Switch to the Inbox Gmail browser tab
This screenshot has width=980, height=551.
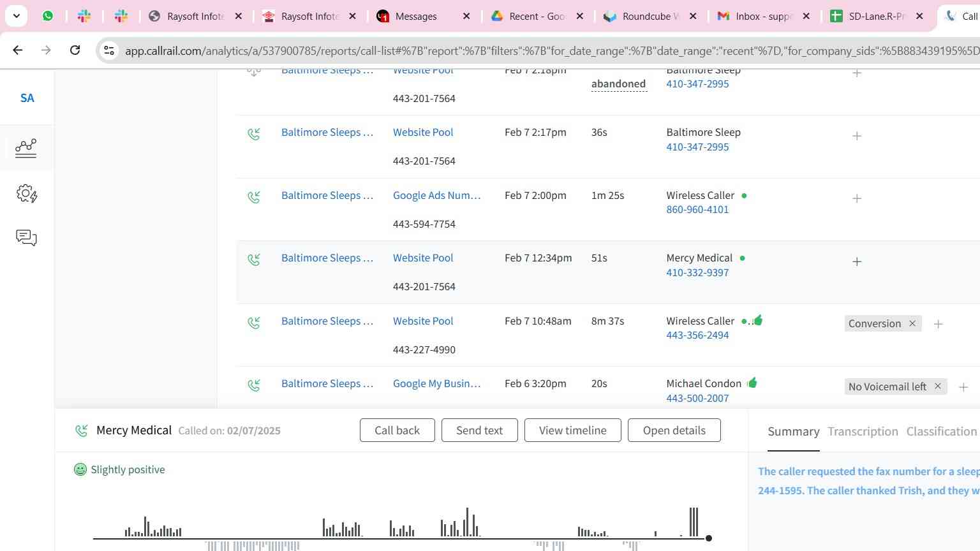764,16
